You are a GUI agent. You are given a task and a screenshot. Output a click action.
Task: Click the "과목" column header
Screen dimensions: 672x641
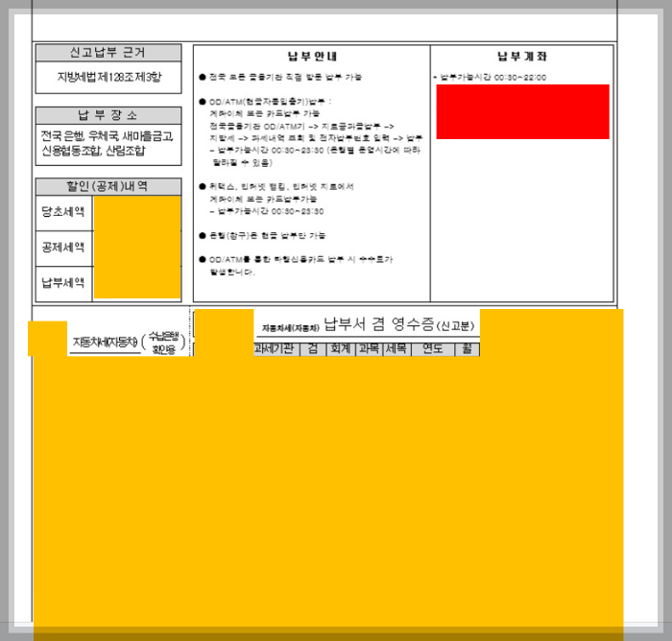[x=369, y=349]
